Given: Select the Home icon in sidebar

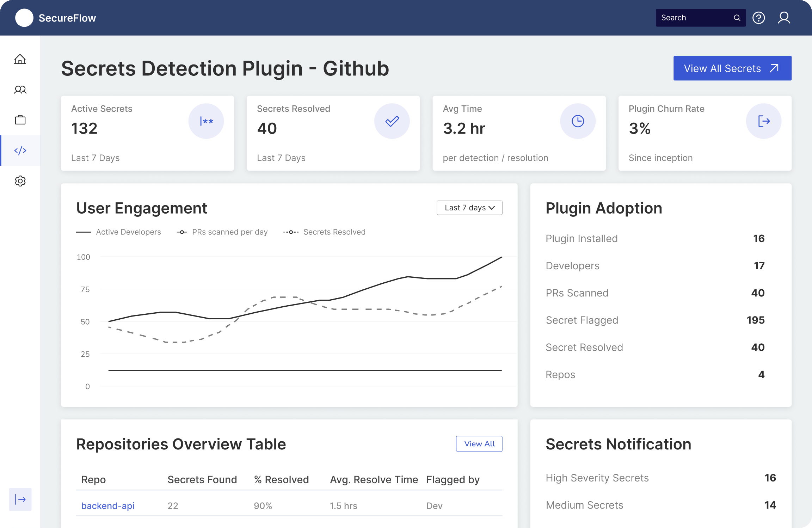Looking at the screenshot, I should [x=20, y=59].
